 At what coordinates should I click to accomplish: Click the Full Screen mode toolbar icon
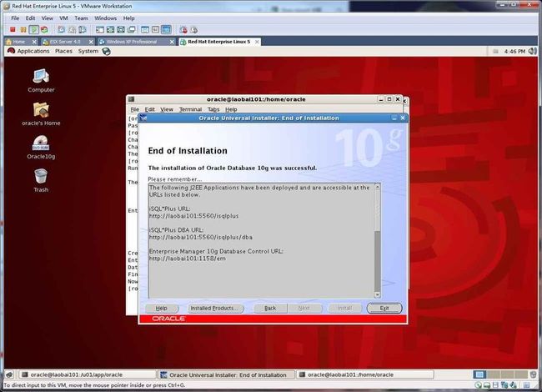(110, 30)
